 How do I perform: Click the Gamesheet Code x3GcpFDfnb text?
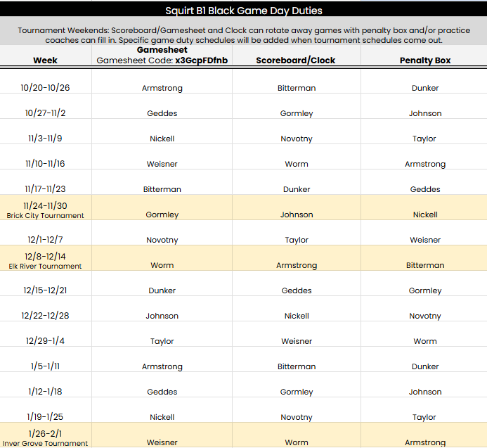pos(162,61)
